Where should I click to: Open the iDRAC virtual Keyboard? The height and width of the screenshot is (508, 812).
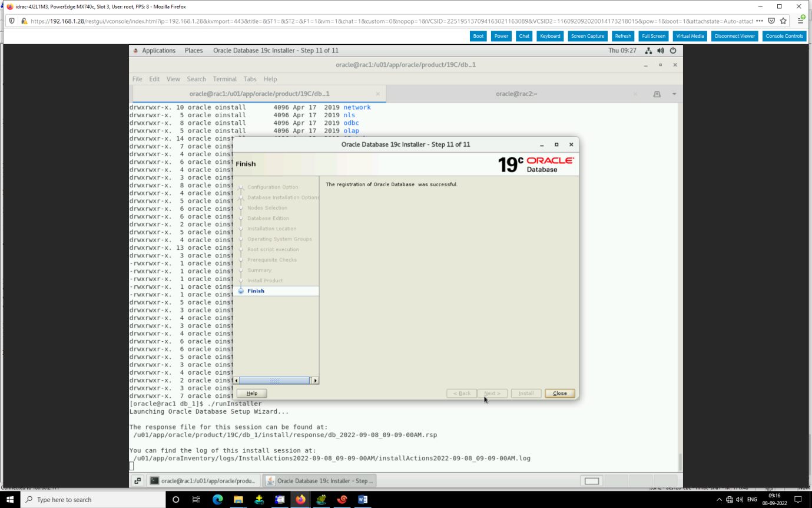point(550,36)
